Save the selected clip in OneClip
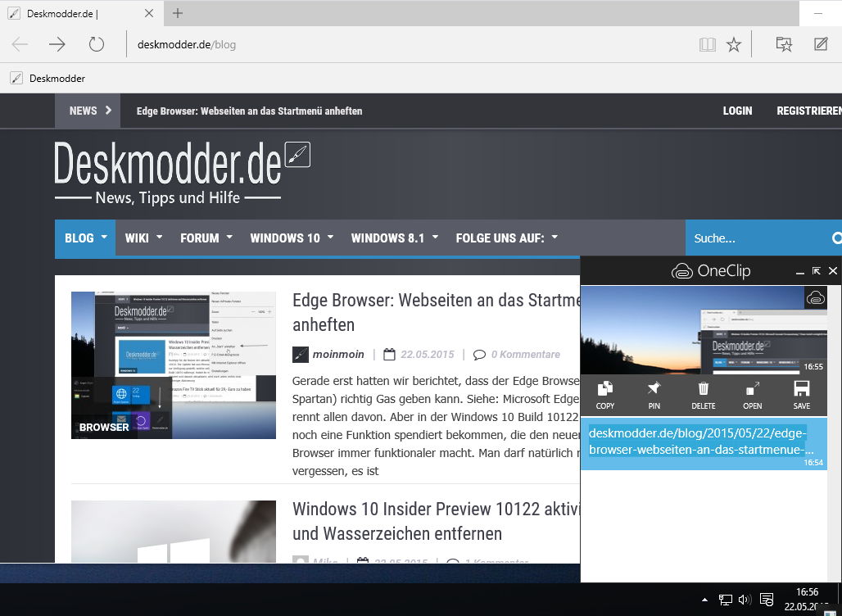Viewport: 842px width, 616px height. [802, 395]
